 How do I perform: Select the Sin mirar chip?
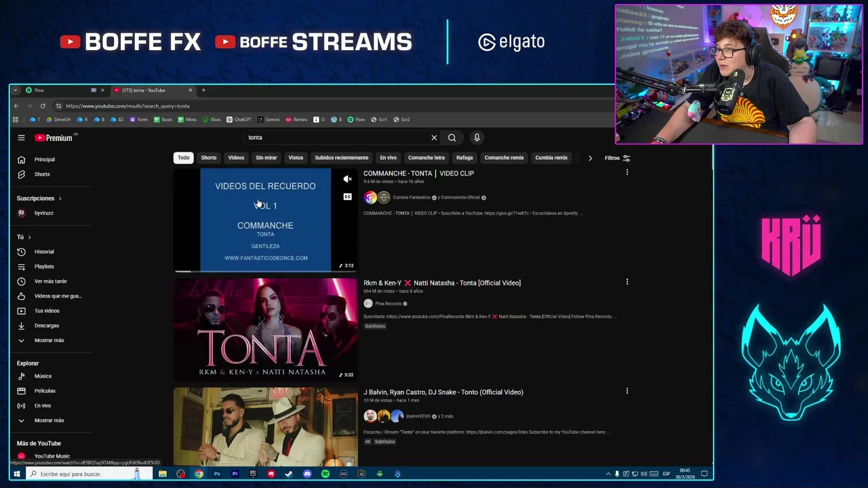[267, 158]
